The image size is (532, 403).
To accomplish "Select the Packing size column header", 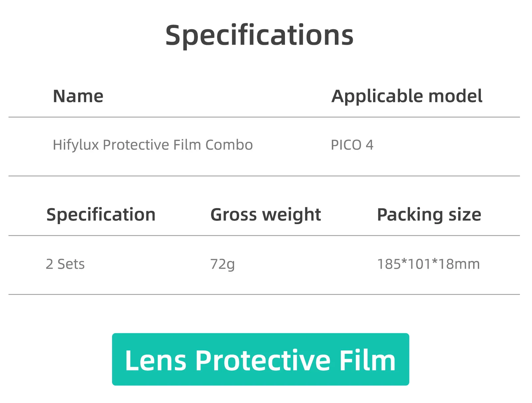I will (x=429, y=214).
